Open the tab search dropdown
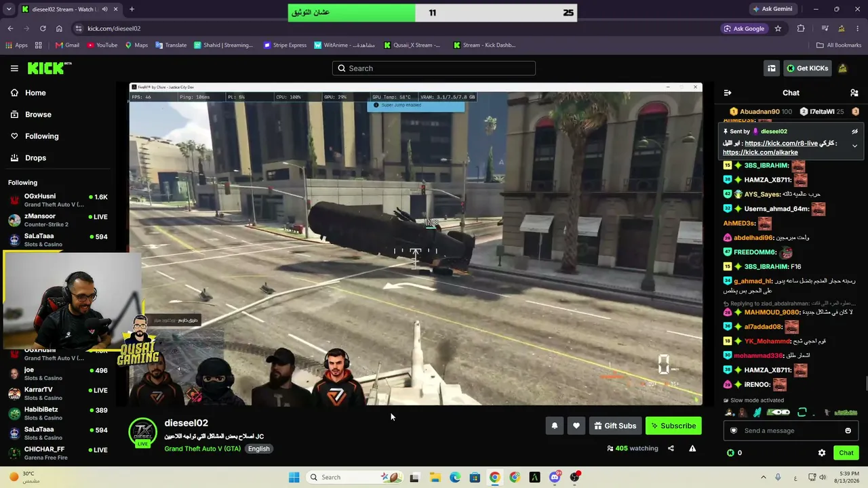 coord(9,9)
